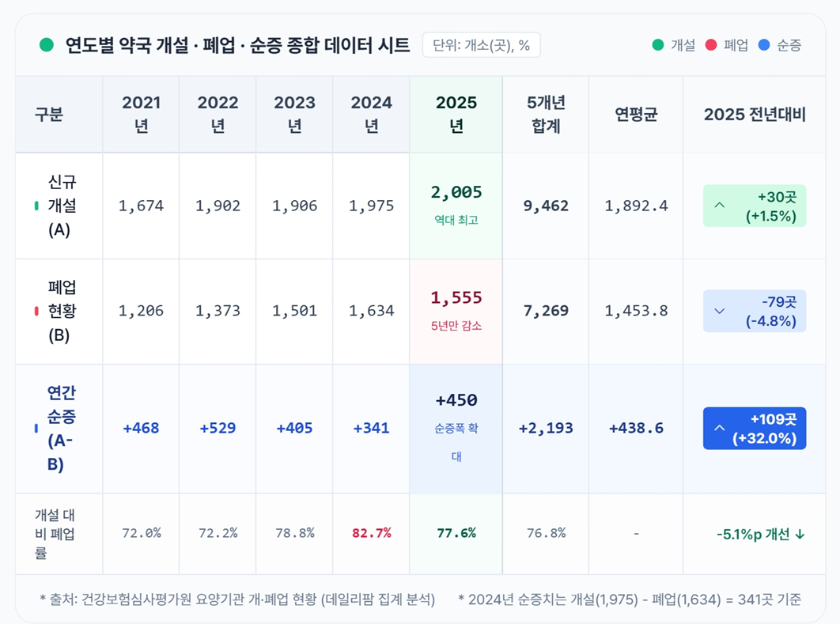Click the +2,193 total cell
The image size is (840, 624).
pos(546,428)
